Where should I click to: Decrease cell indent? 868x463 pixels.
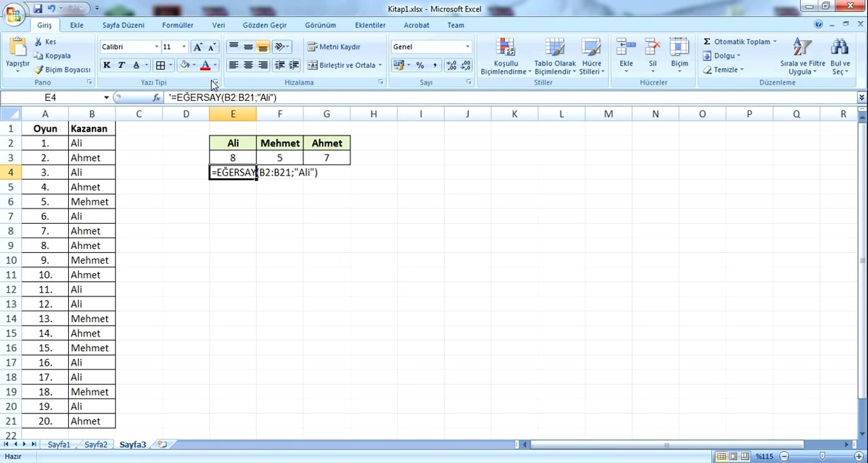(x=279, y=65)
